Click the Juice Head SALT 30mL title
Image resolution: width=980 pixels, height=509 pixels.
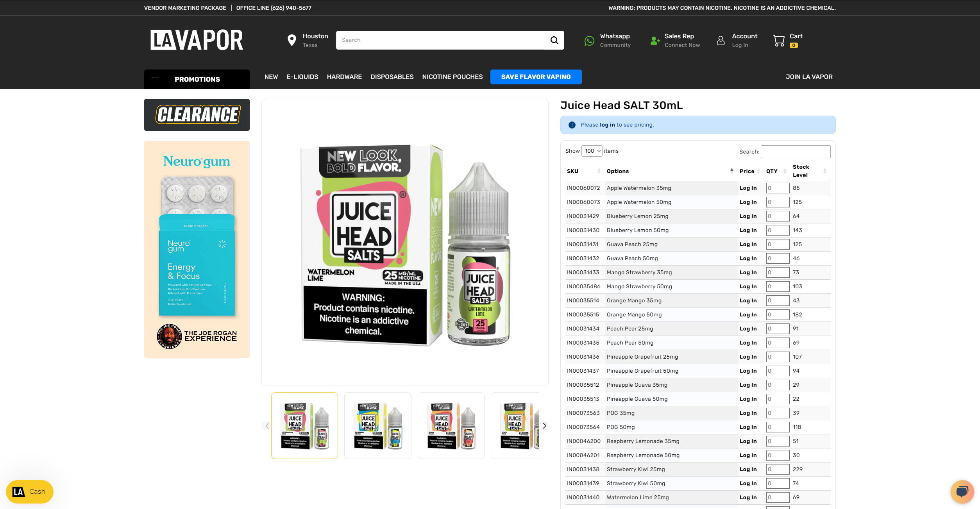point(621,105)
